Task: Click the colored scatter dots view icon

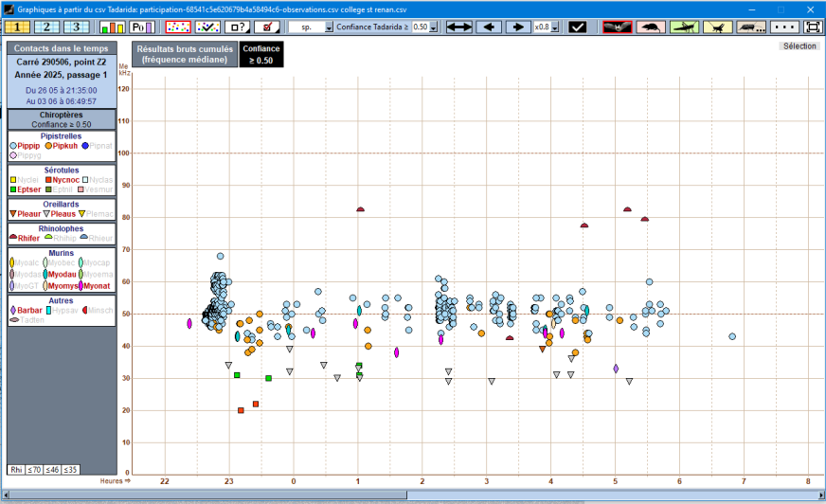Action: pyautogui.click(x=176, y=27)
